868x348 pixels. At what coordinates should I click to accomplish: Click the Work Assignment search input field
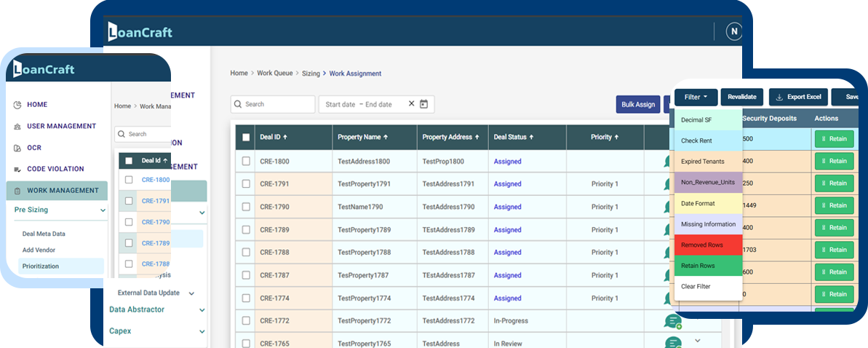tap(273, 104)
